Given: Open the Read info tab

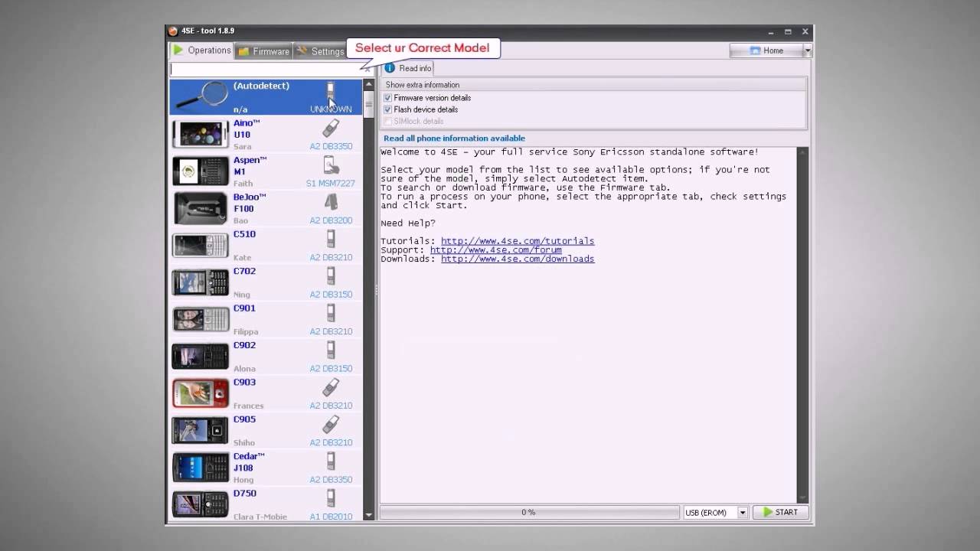Looking at the screenshot, I should 408,68.
